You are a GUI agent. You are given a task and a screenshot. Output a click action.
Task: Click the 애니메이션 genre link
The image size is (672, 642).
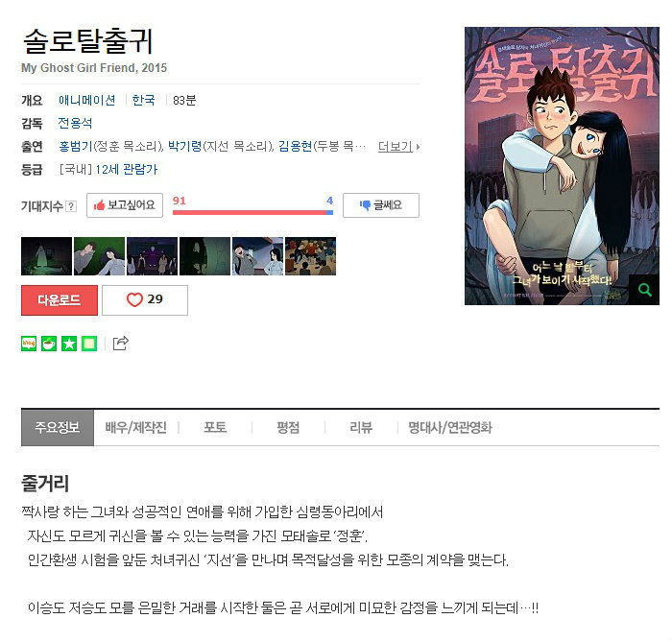coord(87,100)
